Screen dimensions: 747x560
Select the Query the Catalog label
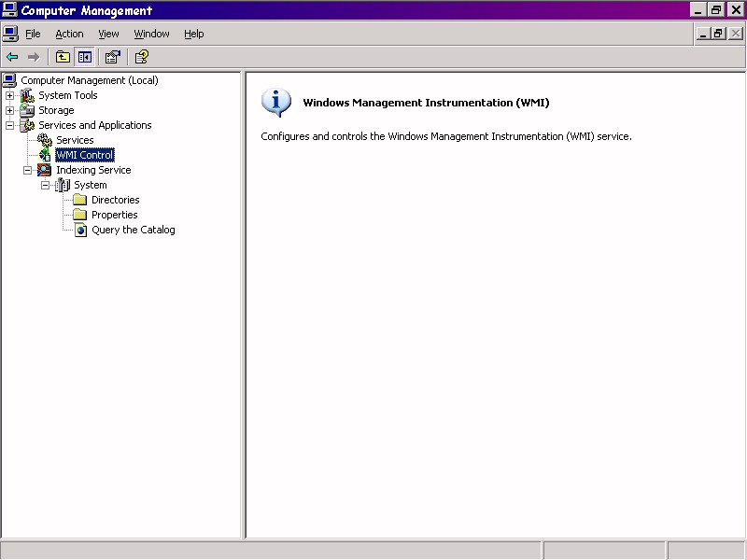coord(134,230)
